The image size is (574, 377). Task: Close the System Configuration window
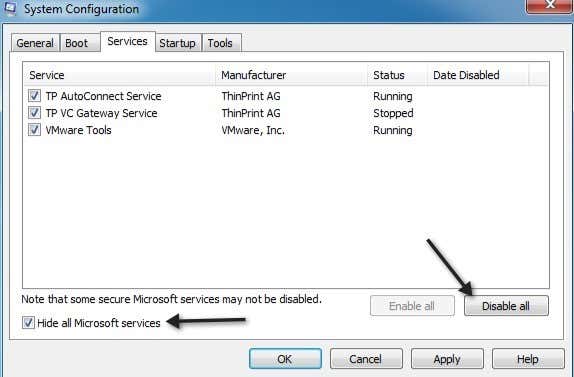[x=549, y=6]
